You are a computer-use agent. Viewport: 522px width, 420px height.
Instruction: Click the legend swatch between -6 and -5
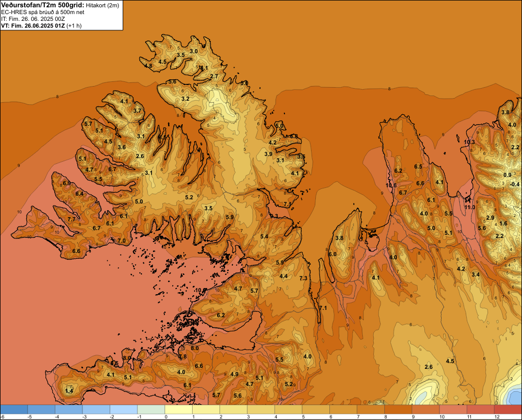coord(14,410)
